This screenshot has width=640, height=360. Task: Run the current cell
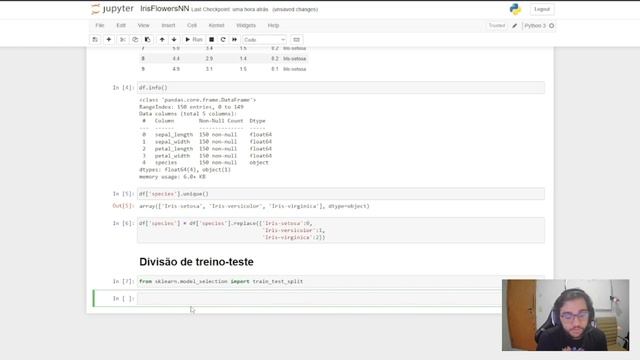tap(193, 40)
